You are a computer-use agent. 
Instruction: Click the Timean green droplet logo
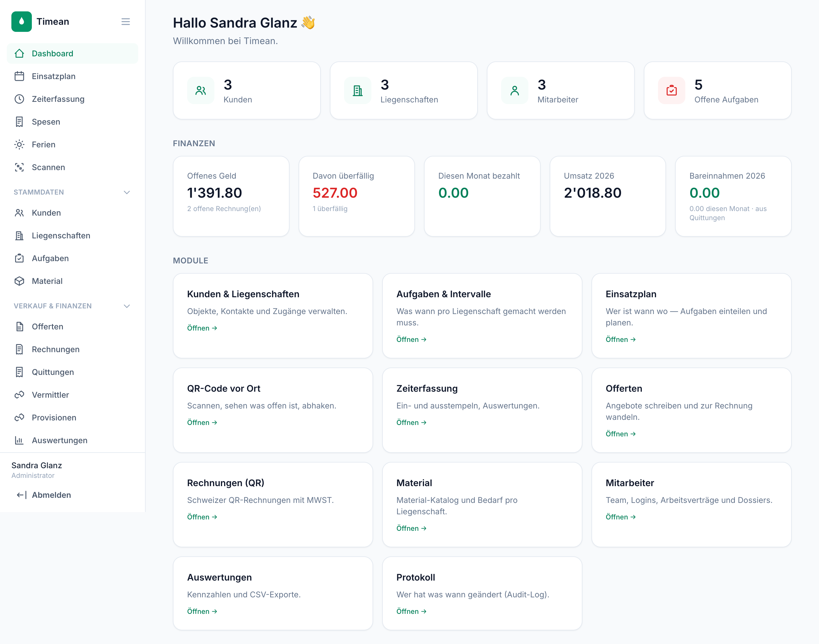[x=22, y=22]
